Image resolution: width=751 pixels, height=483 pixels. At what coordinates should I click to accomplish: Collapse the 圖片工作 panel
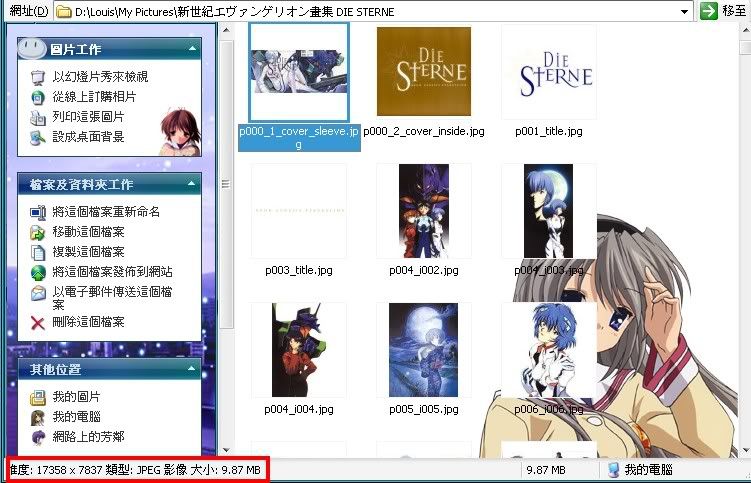pos(192,48)
